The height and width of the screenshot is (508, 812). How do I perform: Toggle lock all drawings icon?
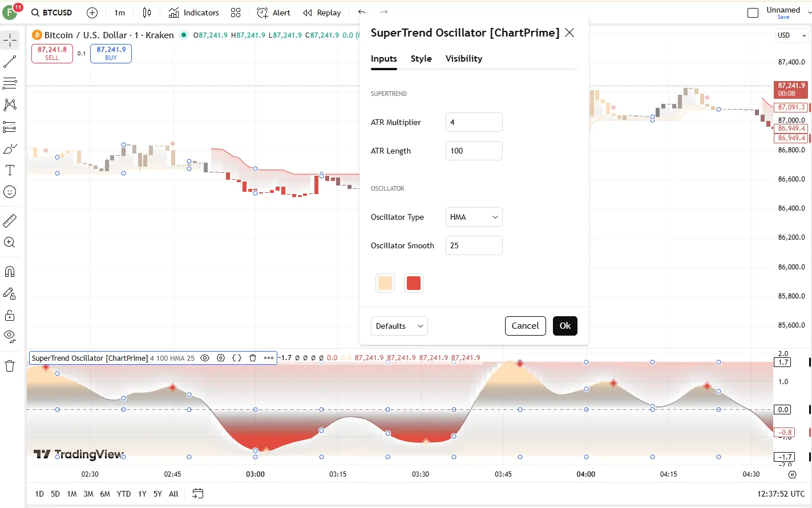click(10, 316)
